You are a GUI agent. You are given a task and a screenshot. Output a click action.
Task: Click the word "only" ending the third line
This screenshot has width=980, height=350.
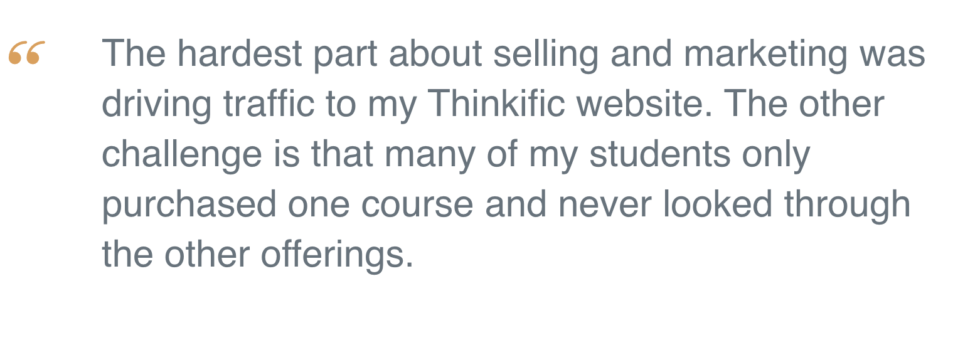pyautogui.click(x=777, y=155)
